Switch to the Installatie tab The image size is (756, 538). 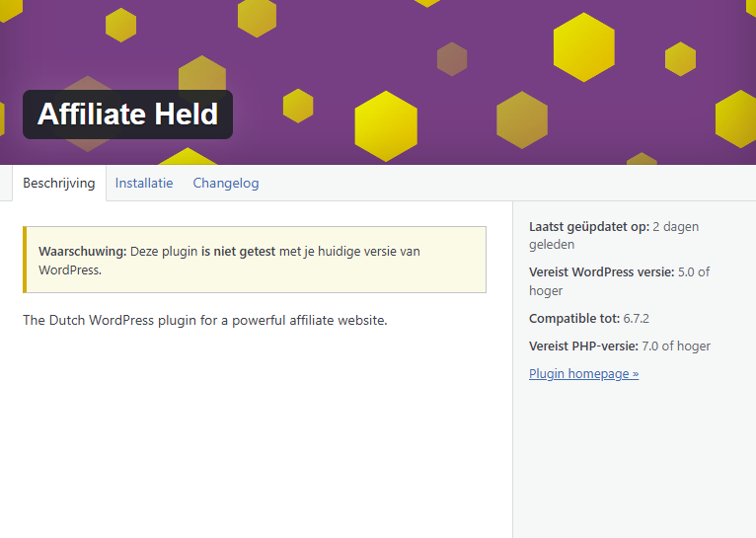144,184
